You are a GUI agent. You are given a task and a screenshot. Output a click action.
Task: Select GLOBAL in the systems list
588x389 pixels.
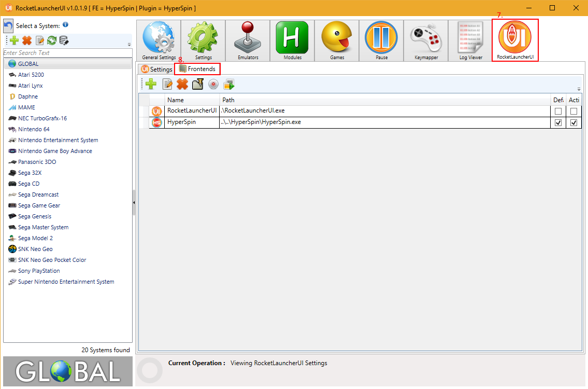pos(68,64)
